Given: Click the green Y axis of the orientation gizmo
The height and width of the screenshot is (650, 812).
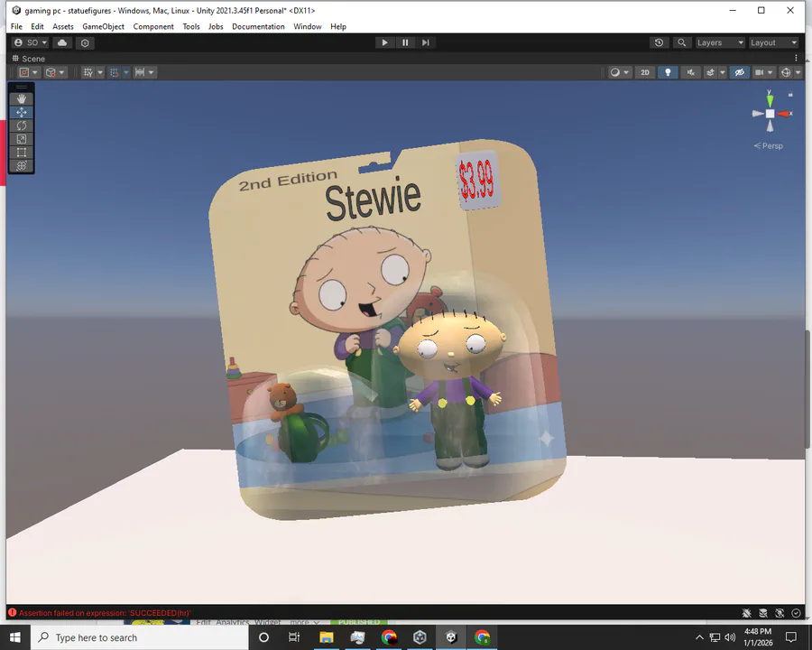Looking at the screenshot, I should point(770,99).
